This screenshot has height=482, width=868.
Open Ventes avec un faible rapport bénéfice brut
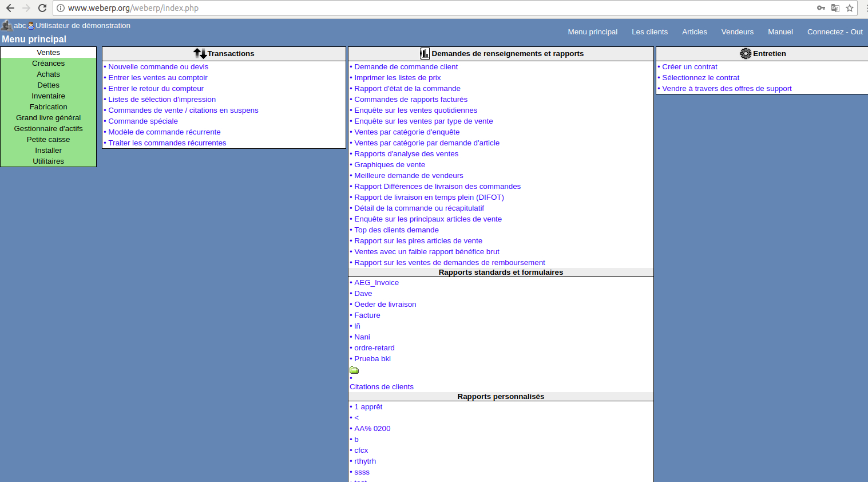pos(427,251)
